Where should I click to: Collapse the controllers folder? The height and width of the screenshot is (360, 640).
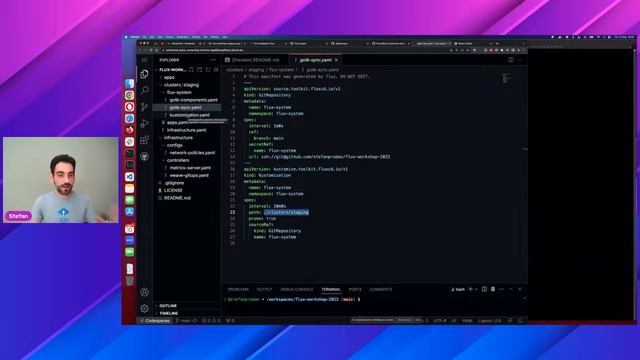click(x=178, y=160)
